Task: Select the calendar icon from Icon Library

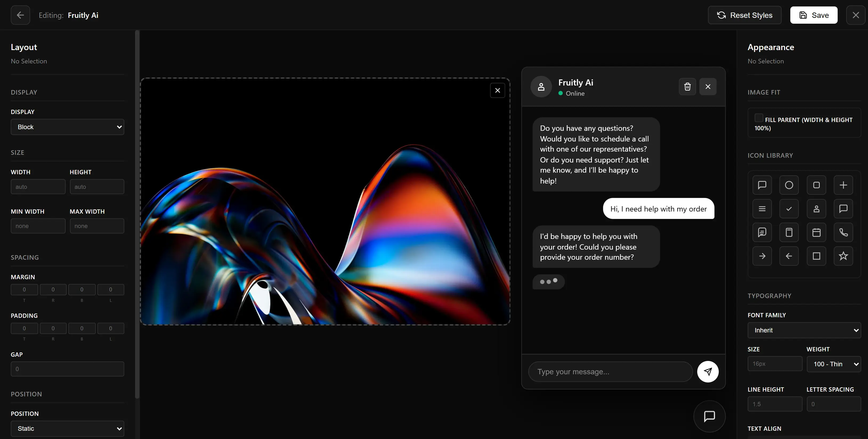Action: click(x=816, y=233)
